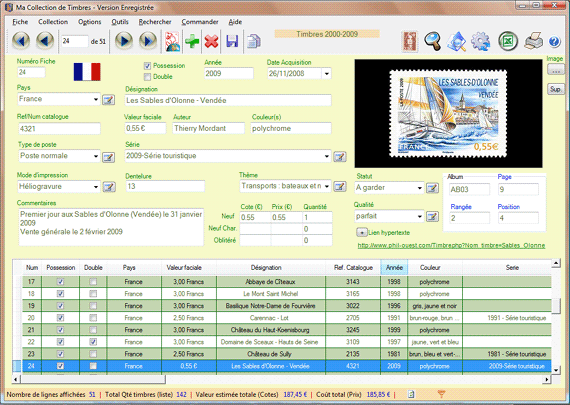Export to Excel green icon
570x405 pixels.
coord(508,41)
